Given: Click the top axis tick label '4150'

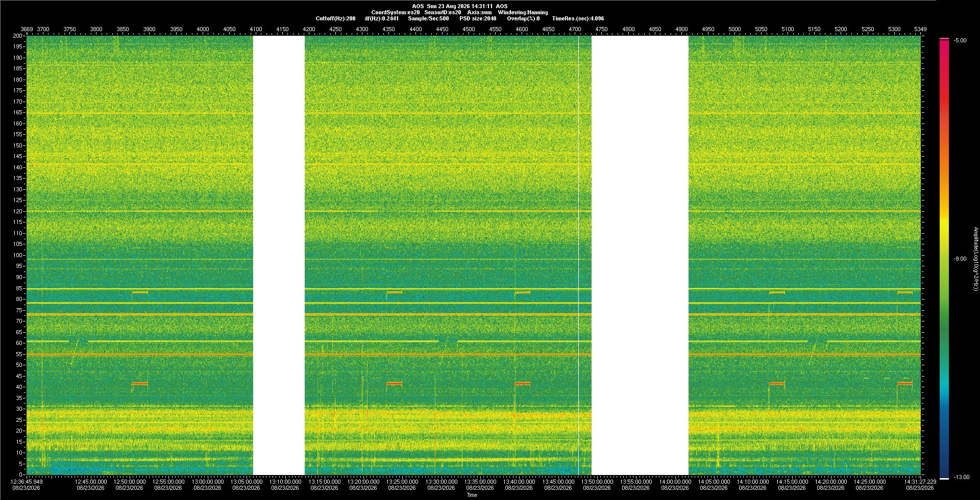Looking at the screenshot, I should pos(282,29).
